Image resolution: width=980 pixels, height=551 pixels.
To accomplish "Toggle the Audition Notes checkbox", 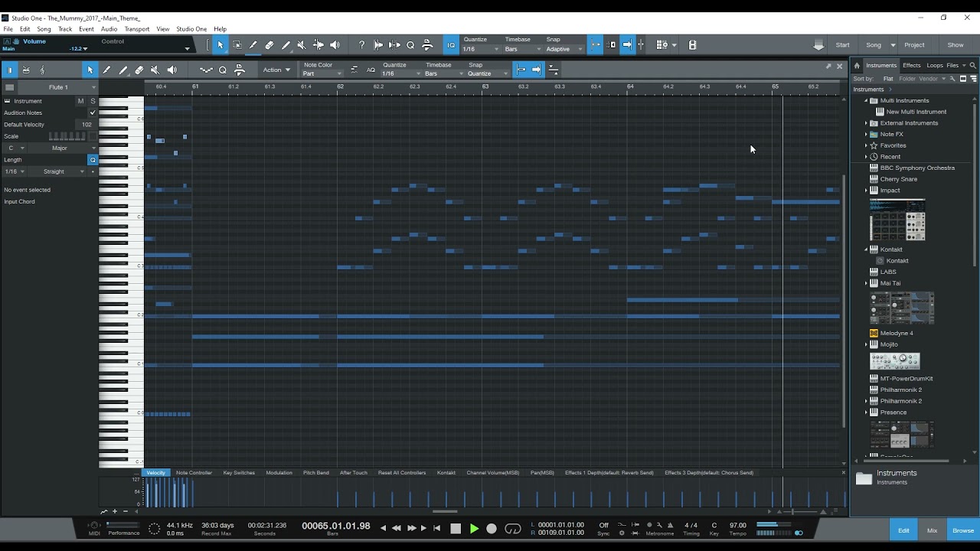I will tap(93, 112).
